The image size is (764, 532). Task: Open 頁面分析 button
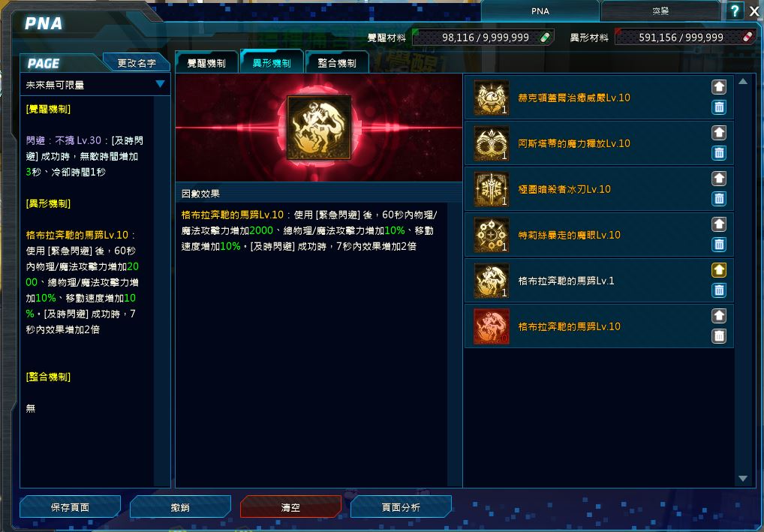(401, 507)
